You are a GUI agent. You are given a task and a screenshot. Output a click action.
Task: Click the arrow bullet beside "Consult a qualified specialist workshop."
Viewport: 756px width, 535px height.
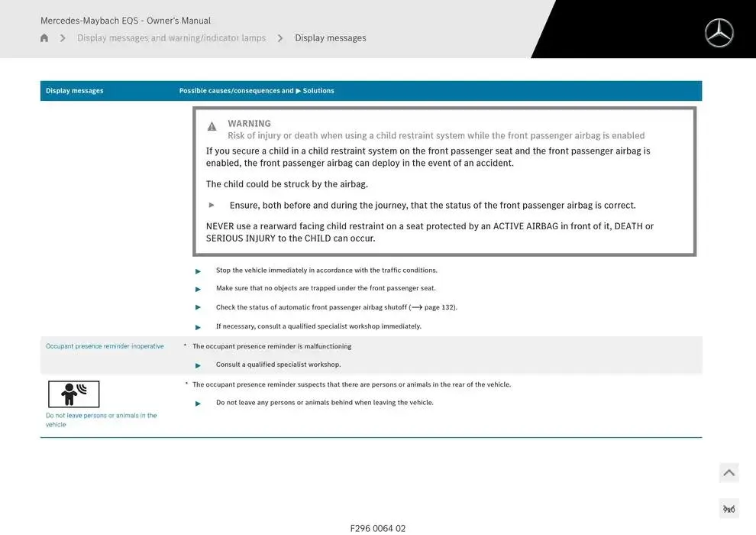(x=199, y=365)
